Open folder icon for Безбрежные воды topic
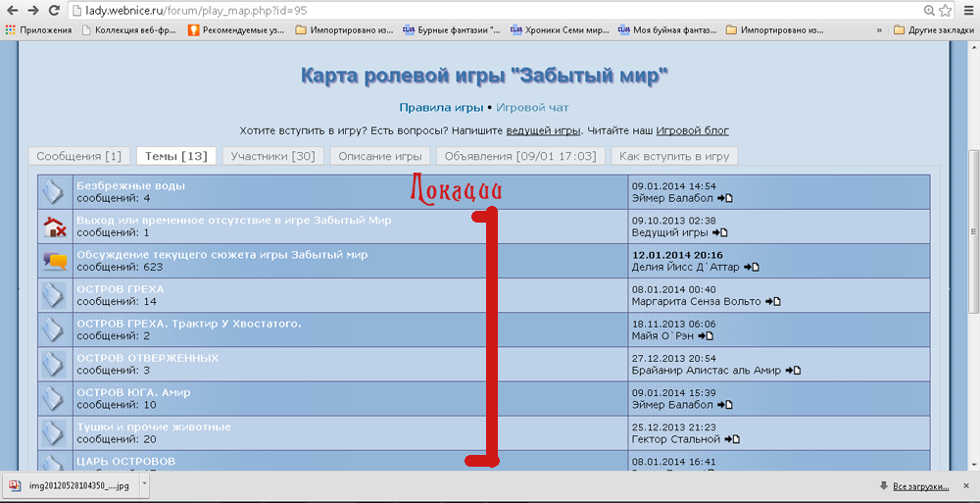The height and width of the screenshot is (503, 980). click(55, 192)
